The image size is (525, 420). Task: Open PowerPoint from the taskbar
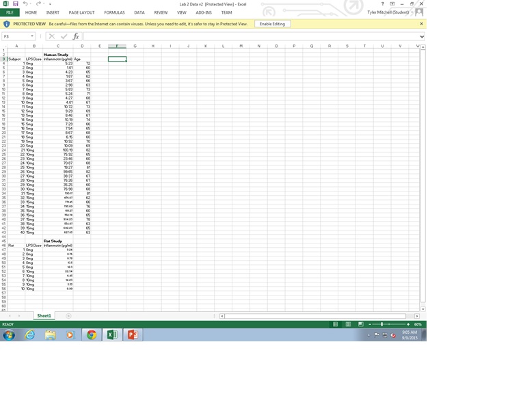click(x=133, y=334)
